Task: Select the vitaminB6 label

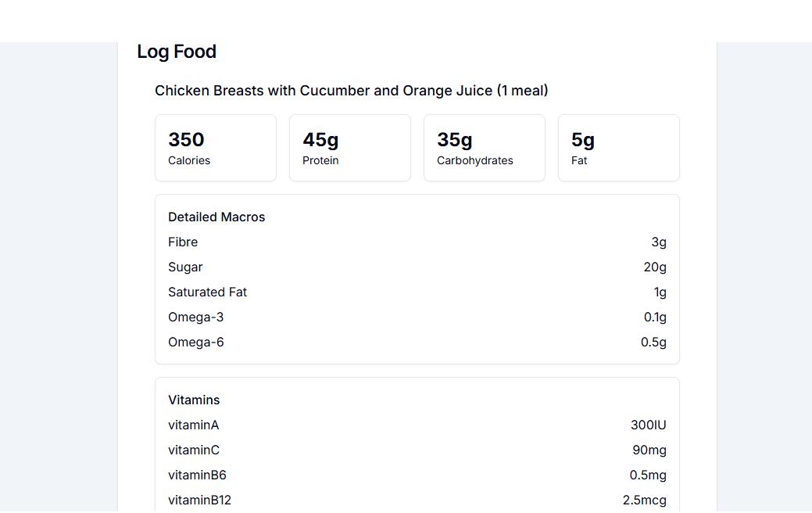Action: tap(197, 475)
